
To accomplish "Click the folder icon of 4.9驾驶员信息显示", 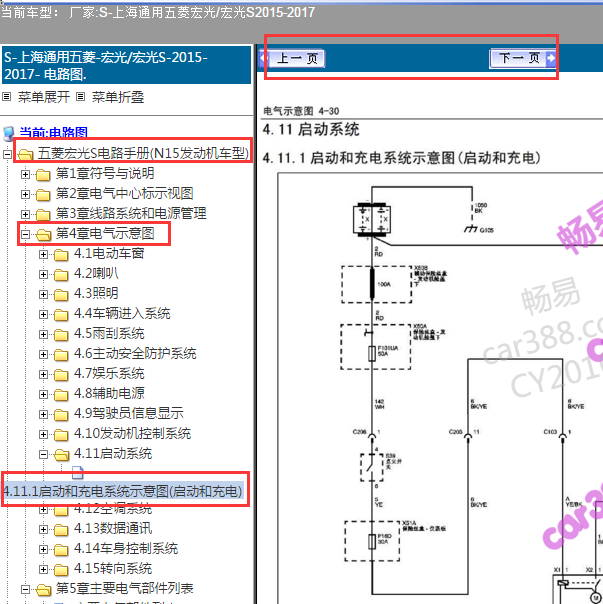I will tap(61, 415).
